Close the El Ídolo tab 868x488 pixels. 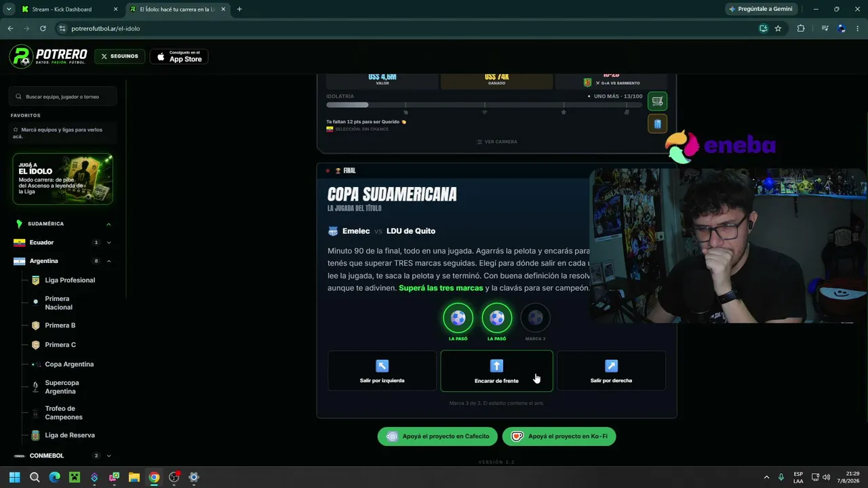coord(223,9)
